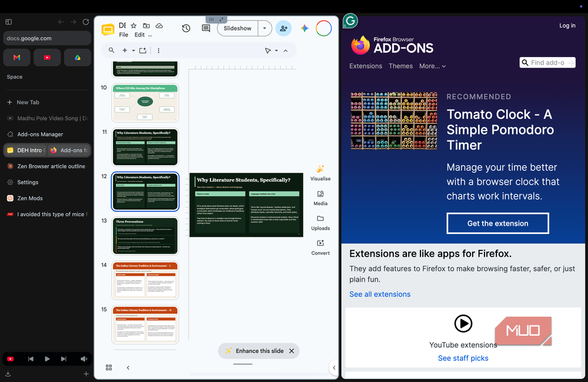Mute audio with the speaker icon
Viewport: 588px width, 382px height.
(x=83, y=358)
